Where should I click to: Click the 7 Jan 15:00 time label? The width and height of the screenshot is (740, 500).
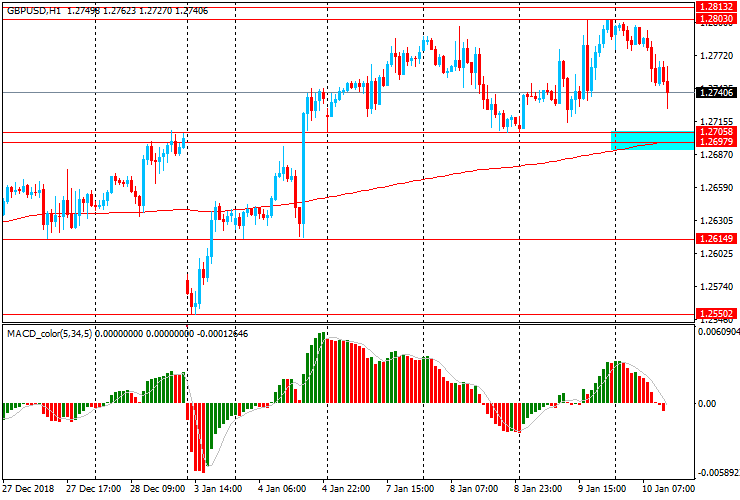click(x=410, y=488)
